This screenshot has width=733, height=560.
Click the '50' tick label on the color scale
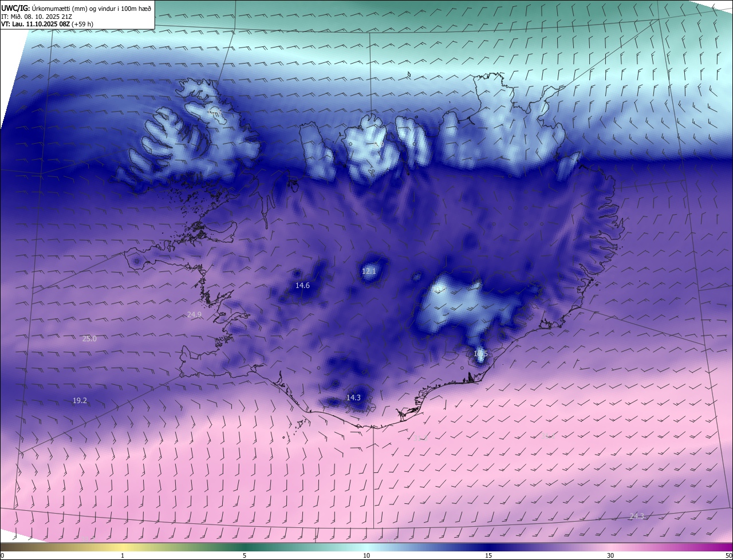(728, 555)
